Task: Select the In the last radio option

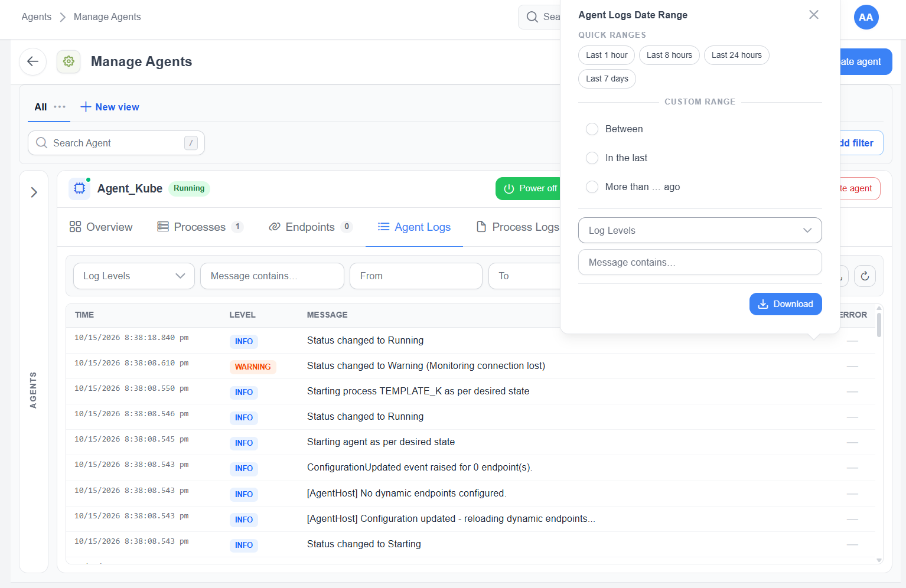Action: tap(592, 158)
